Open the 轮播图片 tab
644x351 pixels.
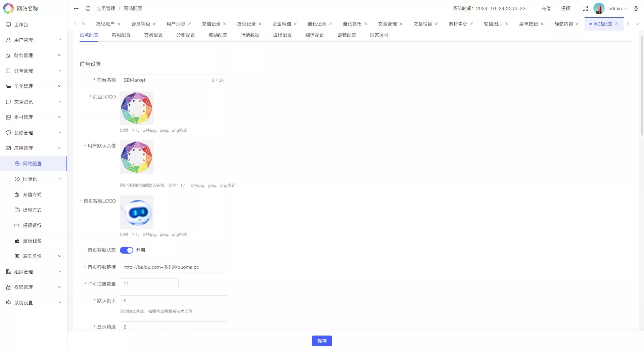click(x=493, y=24)
